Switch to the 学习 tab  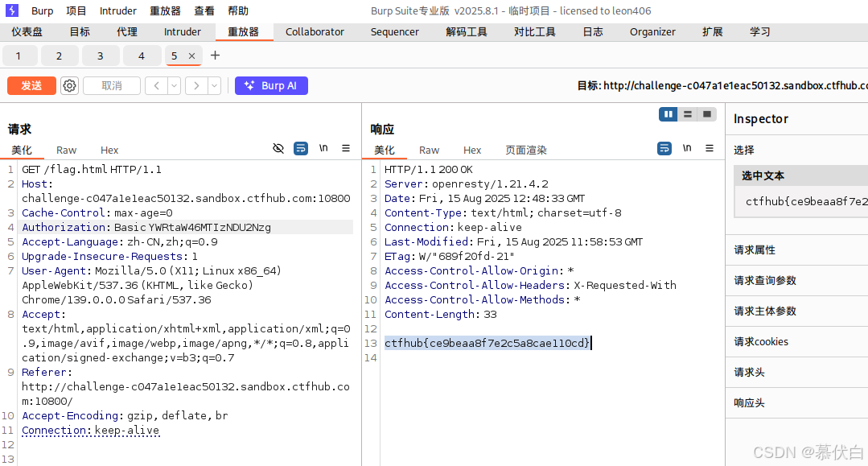tap(760, 32)
